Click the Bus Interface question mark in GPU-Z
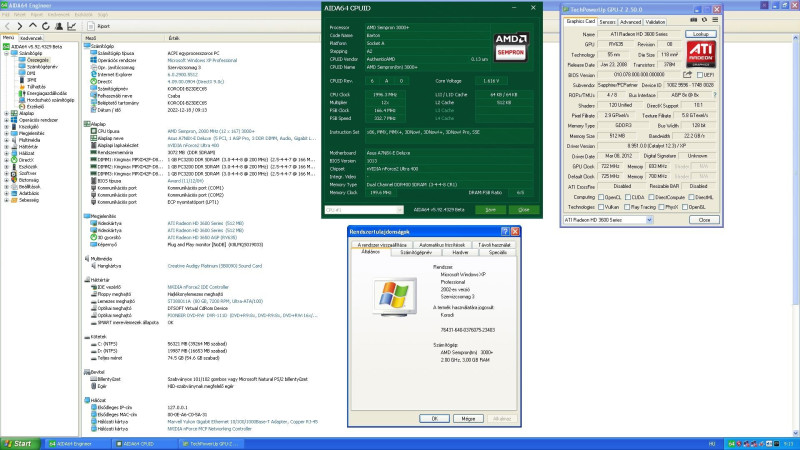The width and height of the screenshot is (800, 450). (x=714, y=95)
